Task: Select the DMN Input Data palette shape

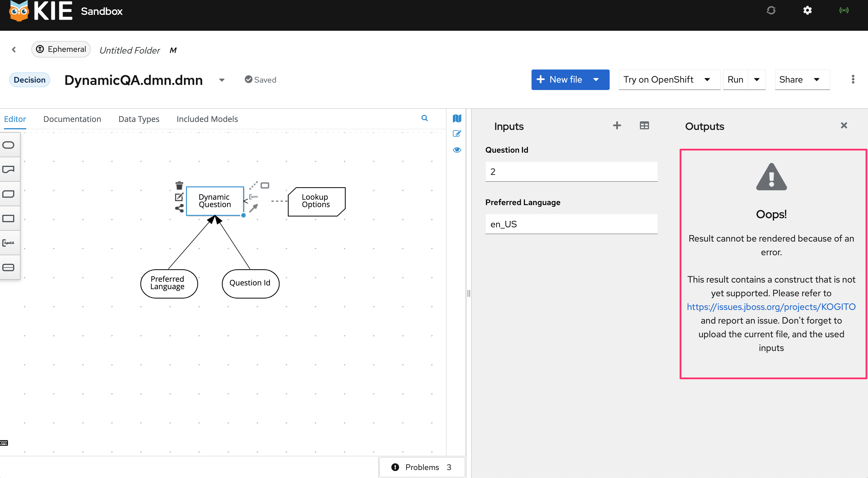Action: pos(9,145)
